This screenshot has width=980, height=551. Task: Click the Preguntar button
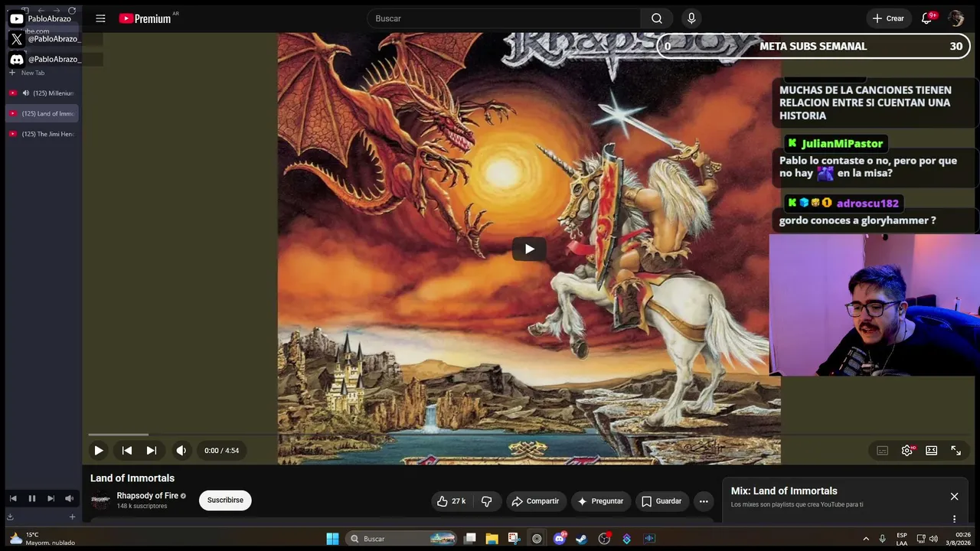tap(600, 501)
